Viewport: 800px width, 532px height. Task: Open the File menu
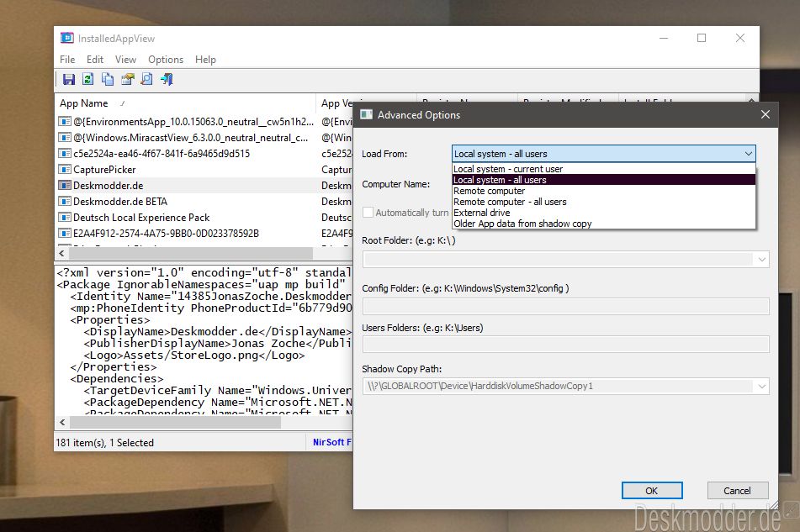pyautogui.click(x=67, y=60)
